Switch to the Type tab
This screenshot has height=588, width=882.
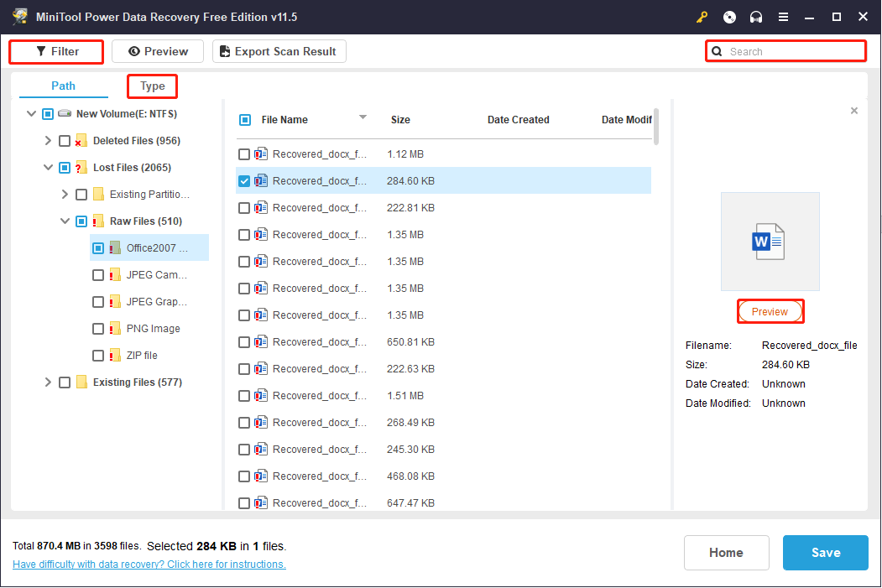point(152,86)
